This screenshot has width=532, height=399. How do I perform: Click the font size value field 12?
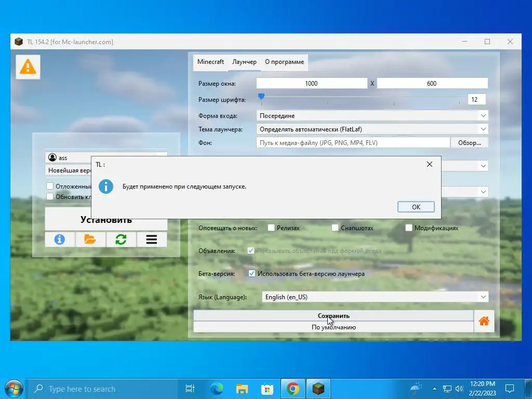(476, 99)
